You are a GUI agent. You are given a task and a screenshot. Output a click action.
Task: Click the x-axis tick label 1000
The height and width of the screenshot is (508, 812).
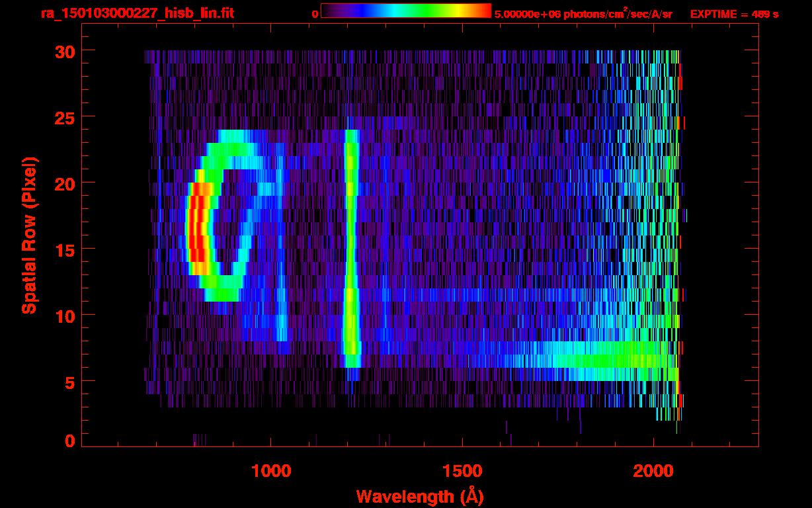pyautogui.click(x=271, y=471)
